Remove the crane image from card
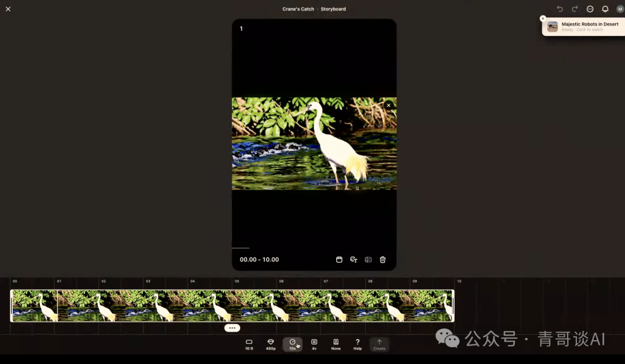 point(388,105)
